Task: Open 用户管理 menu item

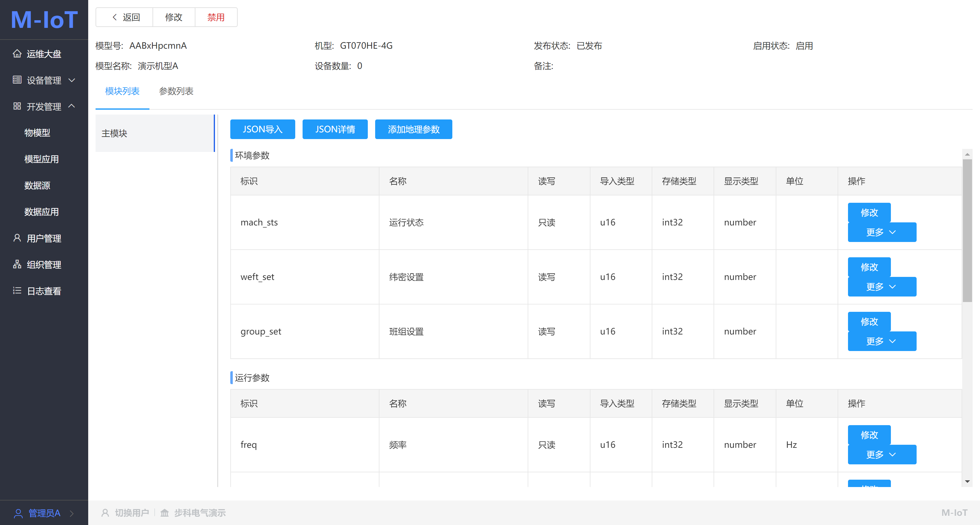Action: coord(44,238)
